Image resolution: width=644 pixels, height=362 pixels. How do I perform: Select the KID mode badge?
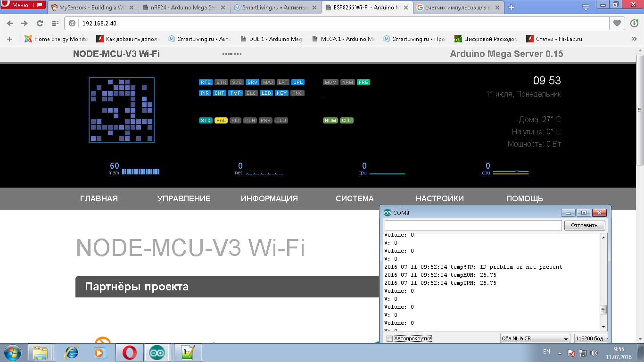click(x=236, y=120)
